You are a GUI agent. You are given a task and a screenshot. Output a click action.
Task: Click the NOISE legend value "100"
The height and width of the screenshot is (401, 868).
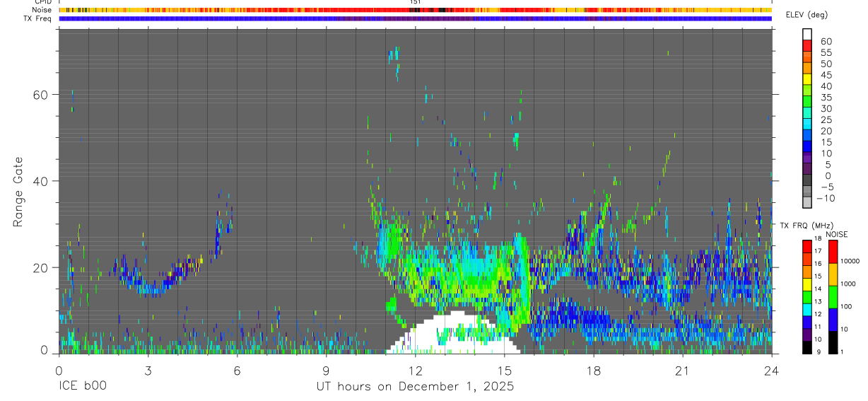(845, 306)
